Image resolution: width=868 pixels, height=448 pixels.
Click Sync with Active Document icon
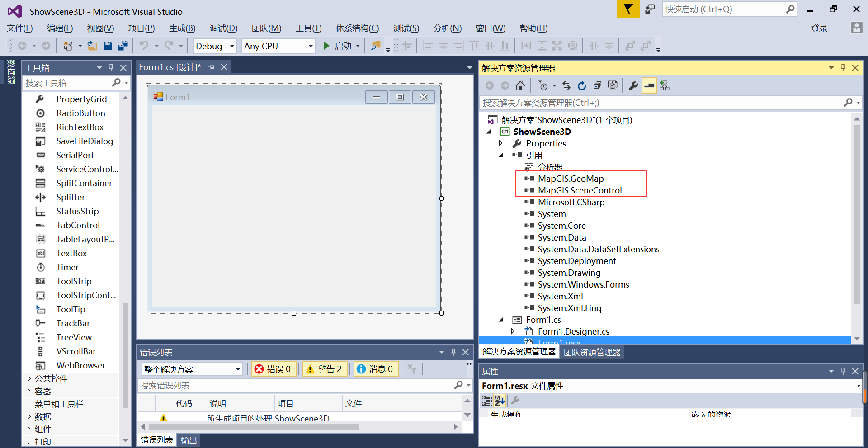click(x=566, y=85)
